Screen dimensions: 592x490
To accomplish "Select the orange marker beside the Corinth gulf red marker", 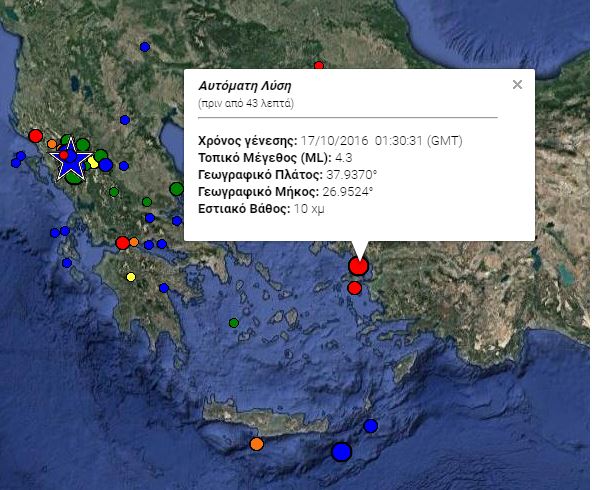I will coord(134,242).
